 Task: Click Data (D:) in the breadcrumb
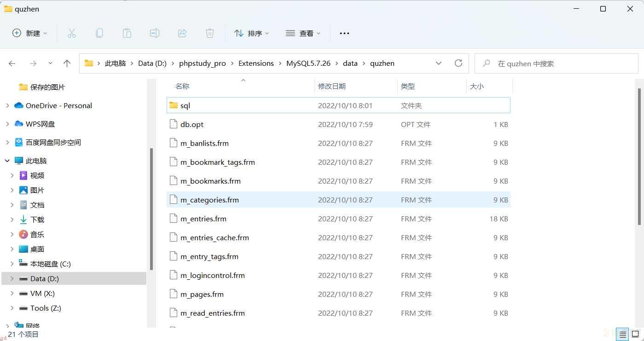pos(152,64)
